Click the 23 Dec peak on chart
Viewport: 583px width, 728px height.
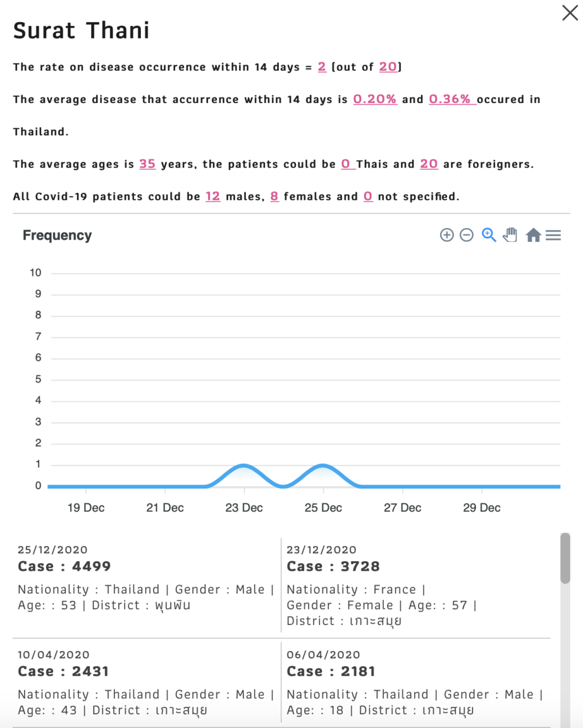click(x=244, y=464)
